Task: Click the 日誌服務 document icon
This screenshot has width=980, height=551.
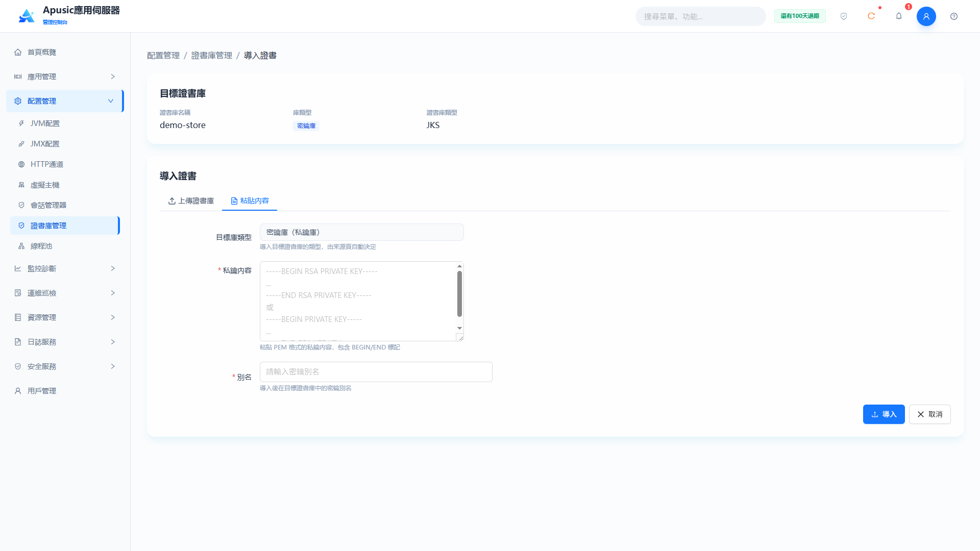Action: coord(18,342)
